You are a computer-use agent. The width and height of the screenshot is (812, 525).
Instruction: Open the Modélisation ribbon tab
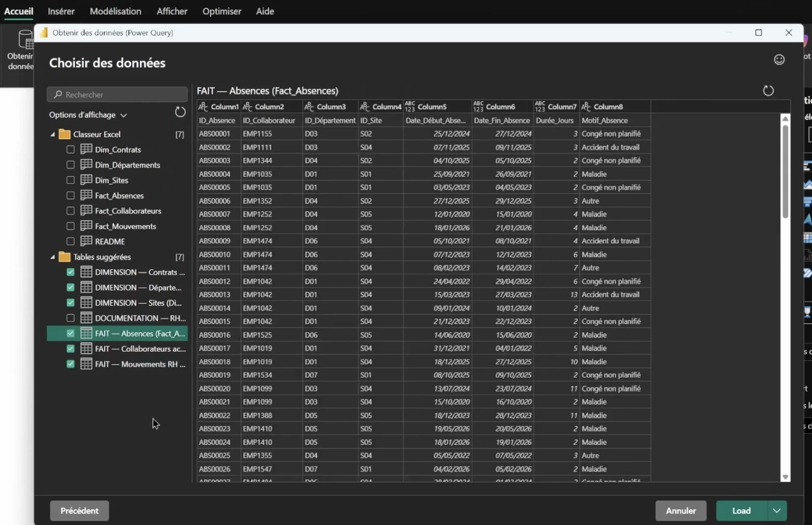(x=116, y=11)
